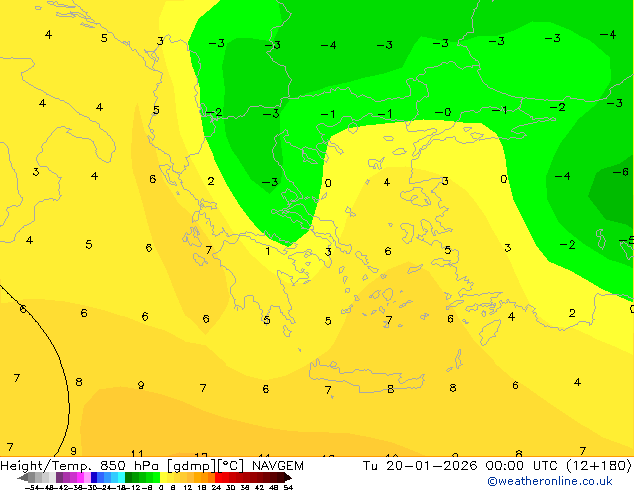Click the 'Height/Temp. 850 hPa' chart title
Screen dimensions: 634x490
[x=79, y=466]
